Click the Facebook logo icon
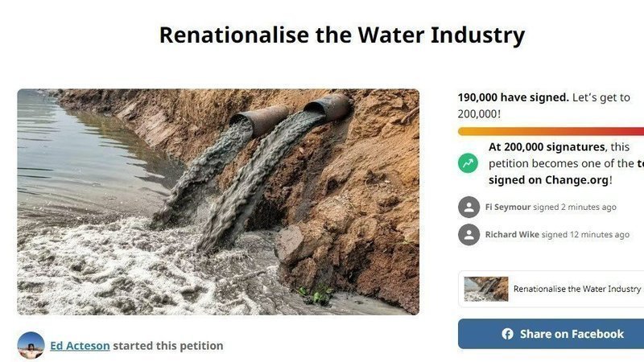 click(507, 334)
